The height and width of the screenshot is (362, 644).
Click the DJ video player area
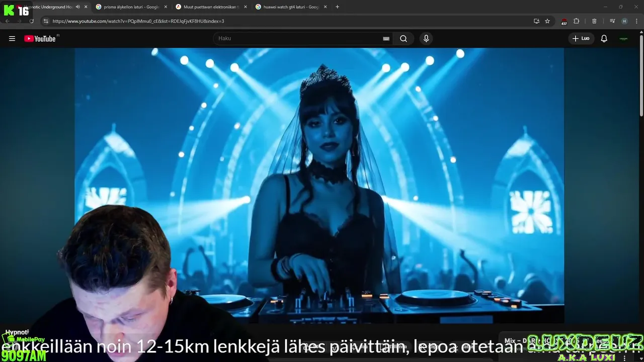319,185
